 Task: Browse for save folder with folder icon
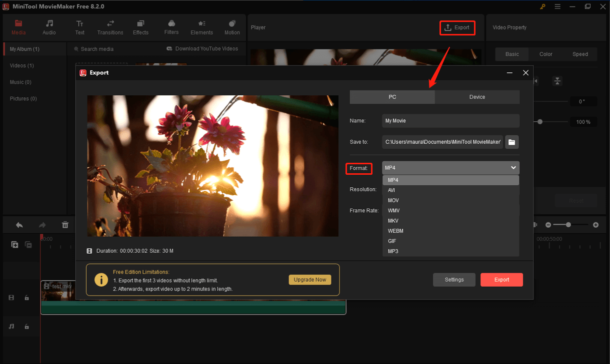click(x=511, y=142)
